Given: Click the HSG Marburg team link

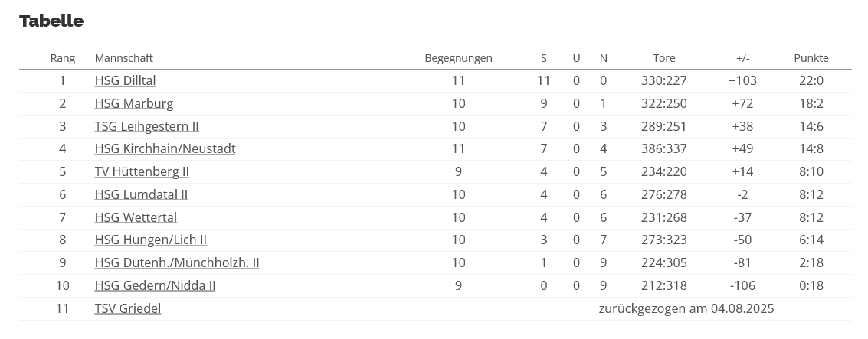Looking at the screenshot, I should tap(134, 103).
